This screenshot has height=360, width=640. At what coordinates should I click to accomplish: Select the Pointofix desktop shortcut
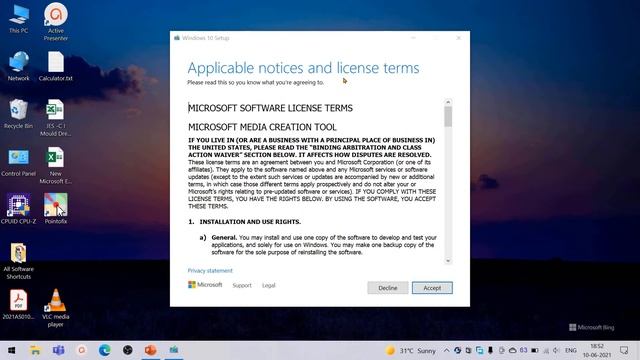(56, 209)
